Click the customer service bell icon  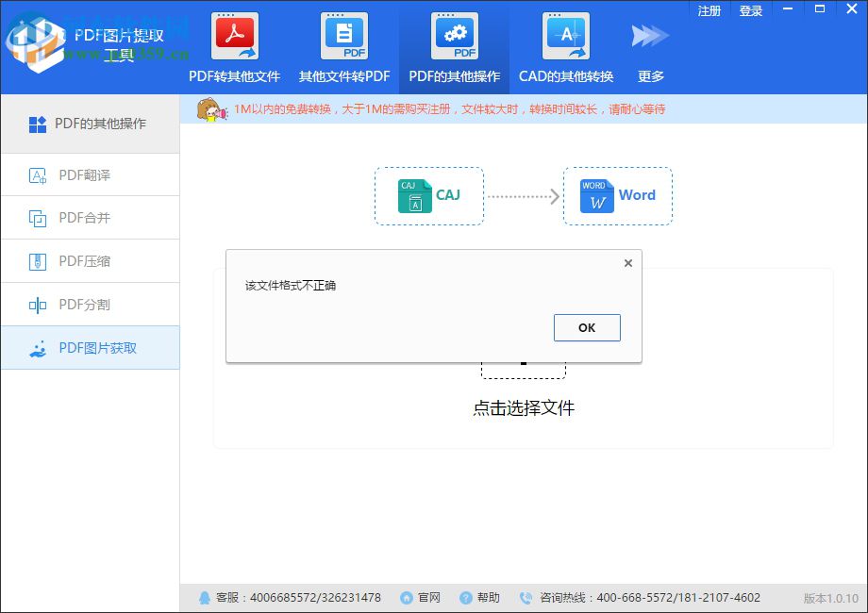coord(206,597)
